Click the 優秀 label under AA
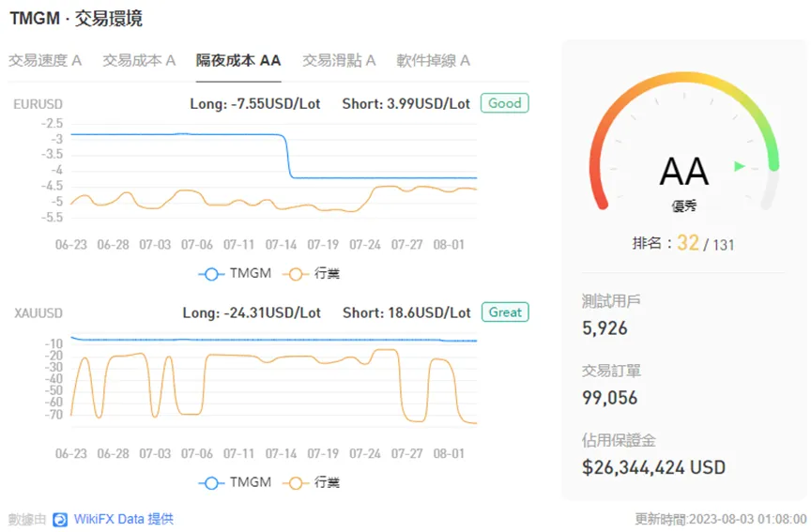811x532 pixels. click(683, 206)
